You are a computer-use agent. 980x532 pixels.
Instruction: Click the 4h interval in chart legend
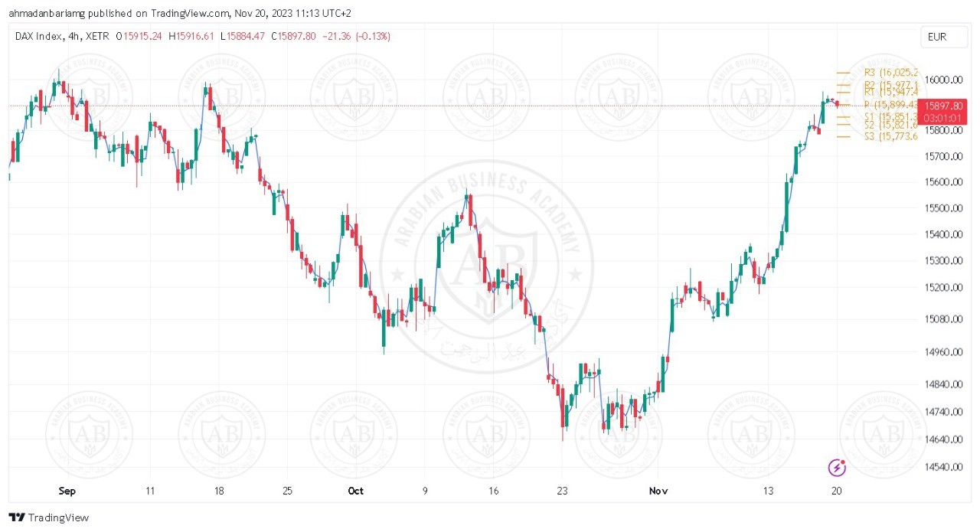(x=72, y=36)
